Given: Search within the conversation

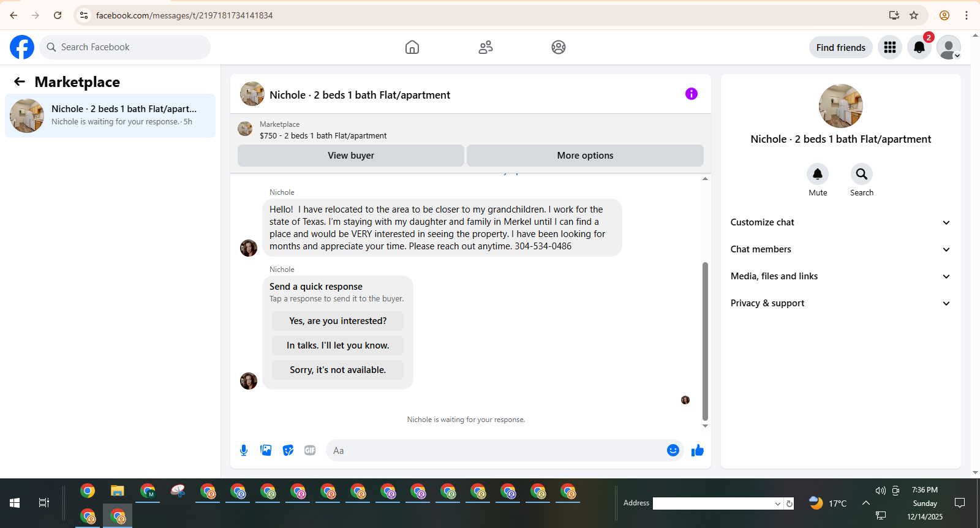Looking at the screenshot, I should coord(862,174).
